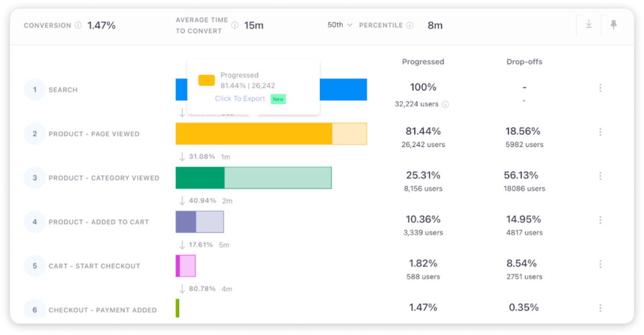Open the 50th percentile dropdown

pos(340,25)
